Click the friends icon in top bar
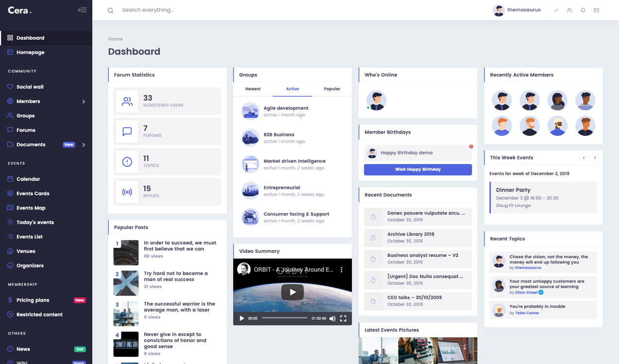The width and height of the screenshot is (619, 364). (569, 10)
